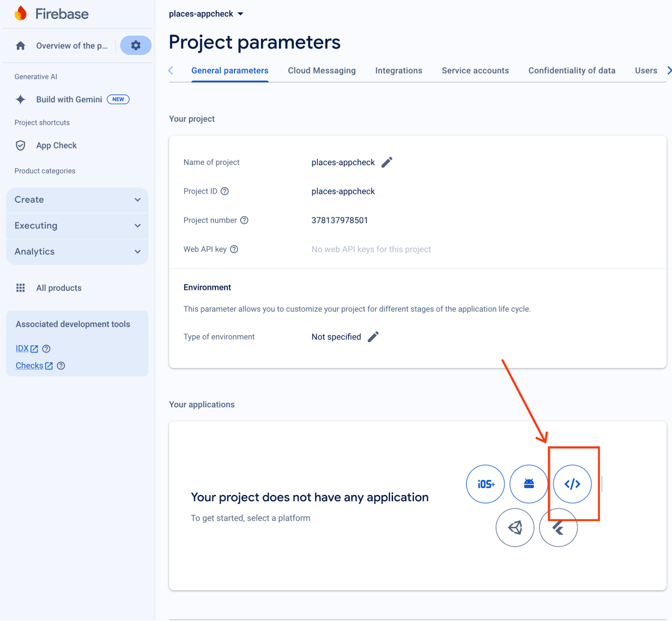Add an iOS+ application
Screen dimensions: 672x621
click(x=486, y=484)
